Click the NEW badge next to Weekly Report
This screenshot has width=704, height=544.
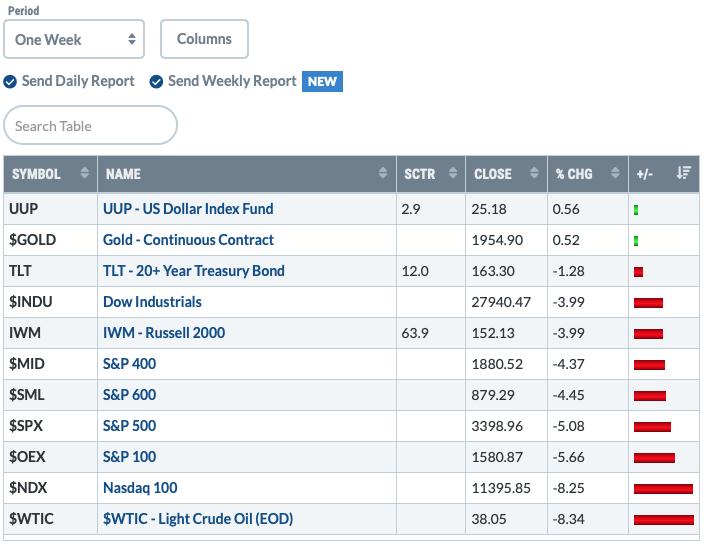322,81
